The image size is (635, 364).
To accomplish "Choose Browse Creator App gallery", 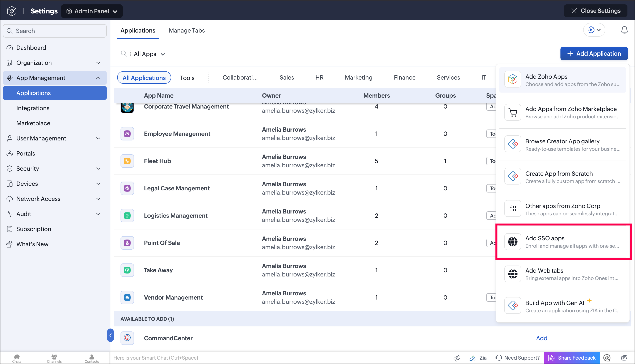I will [563, 144].
